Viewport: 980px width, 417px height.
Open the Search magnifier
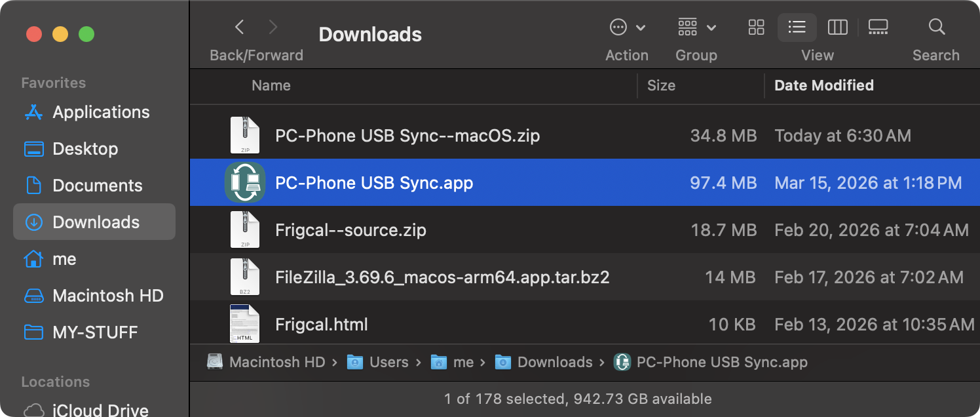(x=937, y=28)
